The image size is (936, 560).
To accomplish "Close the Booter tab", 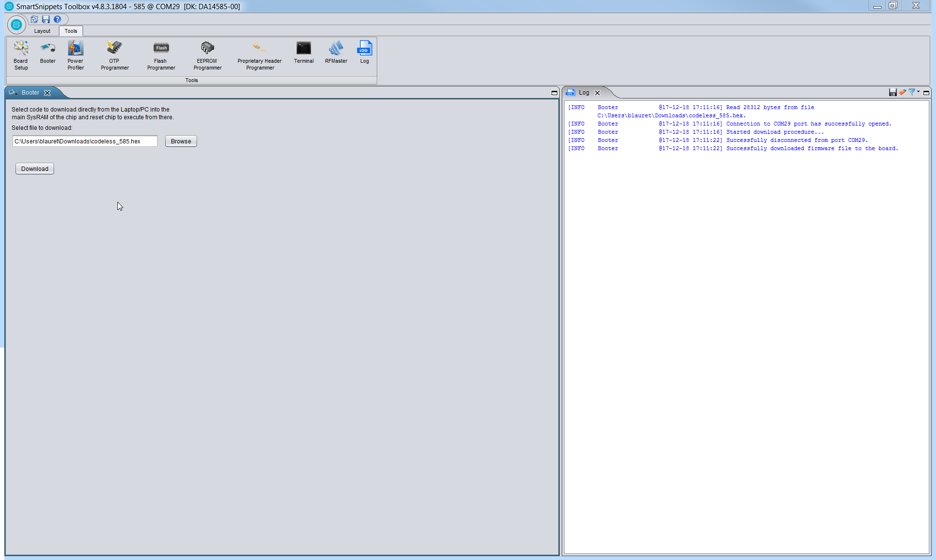I will (47, 93).
